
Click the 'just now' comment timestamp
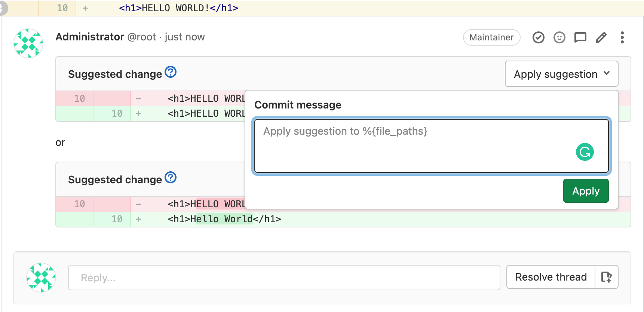185,37
